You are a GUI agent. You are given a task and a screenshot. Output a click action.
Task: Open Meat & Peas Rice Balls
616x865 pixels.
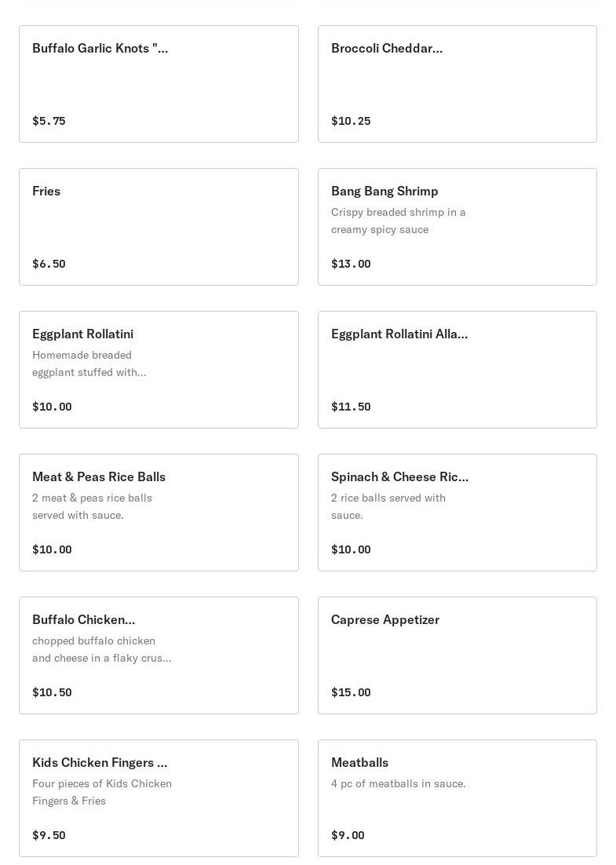pyautogui.click(x=159, y=513)
